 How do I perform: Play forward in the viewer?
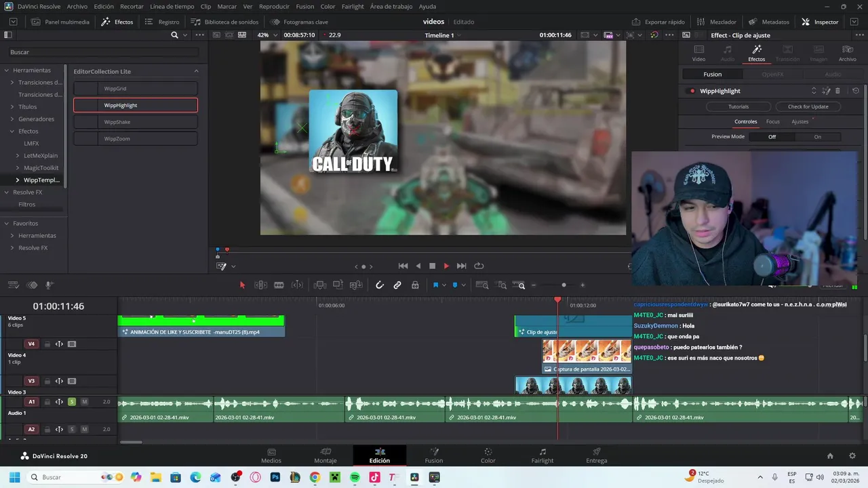(x=446, y=266)
